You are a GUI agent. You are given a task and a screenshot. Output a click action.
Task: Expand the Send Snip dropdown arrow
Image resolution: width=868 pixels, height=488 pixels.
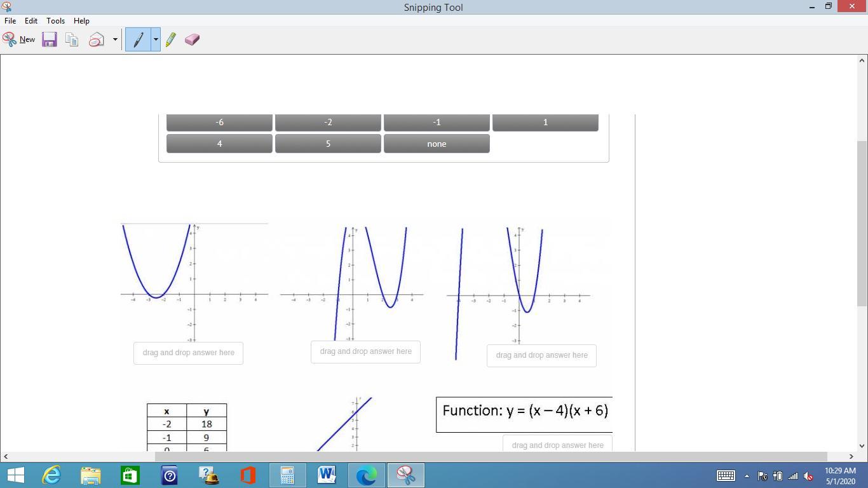115,39
